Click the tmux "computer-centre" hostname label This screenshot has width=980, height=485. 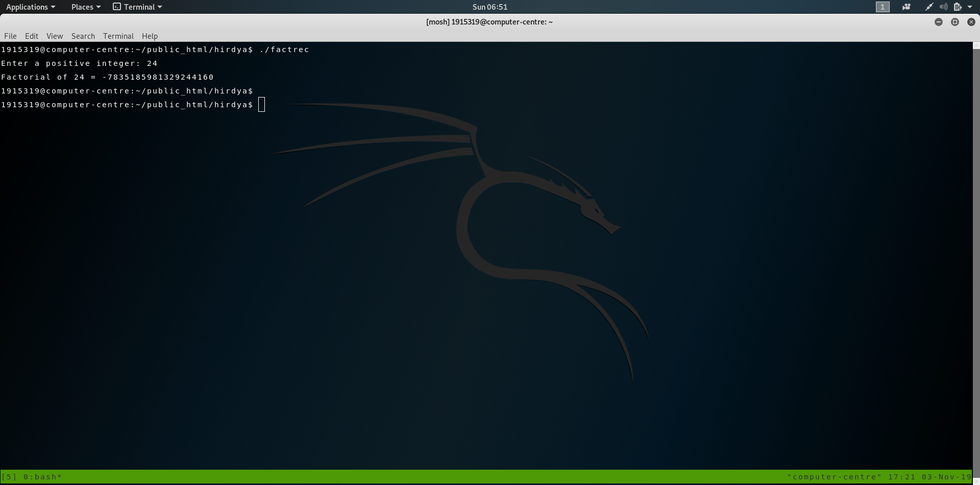coord(835,477)
